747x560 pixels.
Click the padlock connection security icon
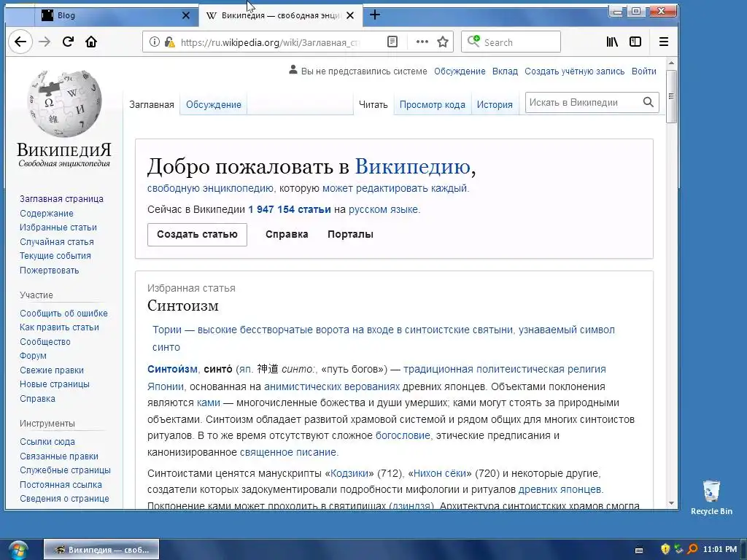pos(169,42)
